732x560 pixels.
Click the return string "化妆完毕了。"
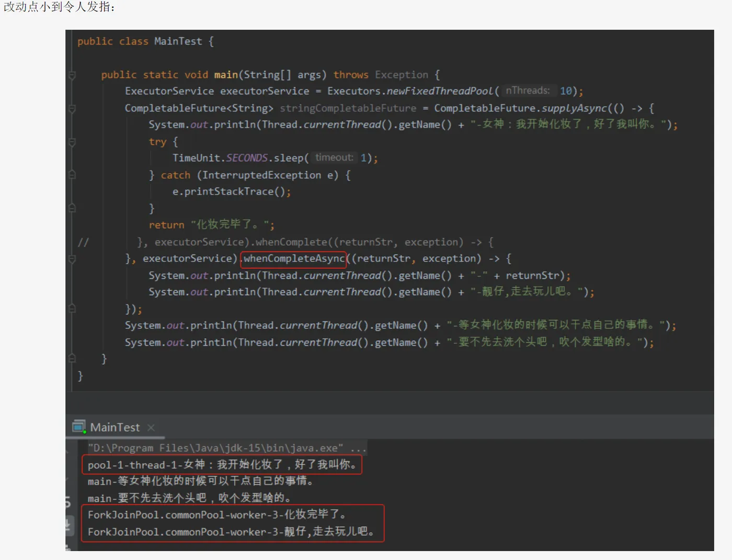[230, 225]
